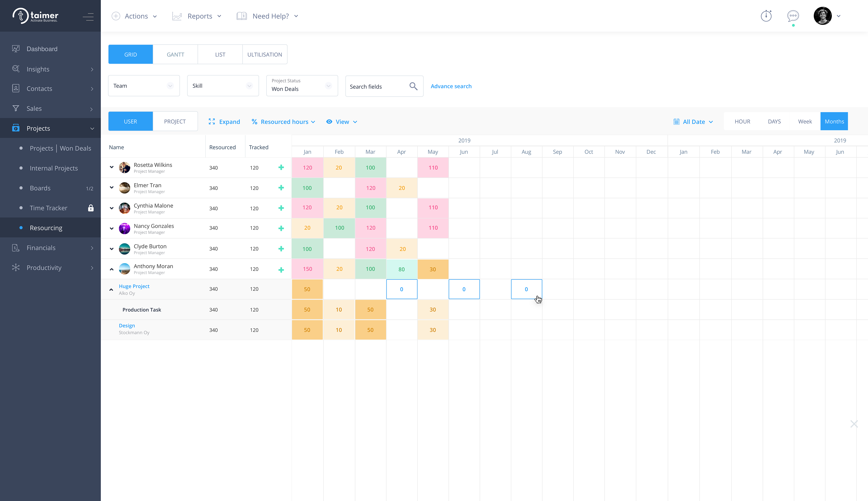Screen dimensions: 868x501
Task: Click Advance search link
Action: (451, 86)
